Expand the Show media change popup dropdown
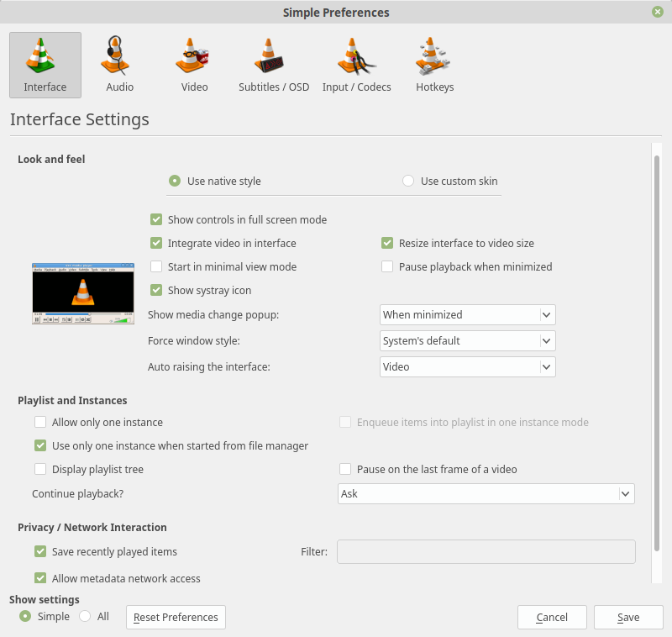The image size is (672, 637). pos(467,314)
